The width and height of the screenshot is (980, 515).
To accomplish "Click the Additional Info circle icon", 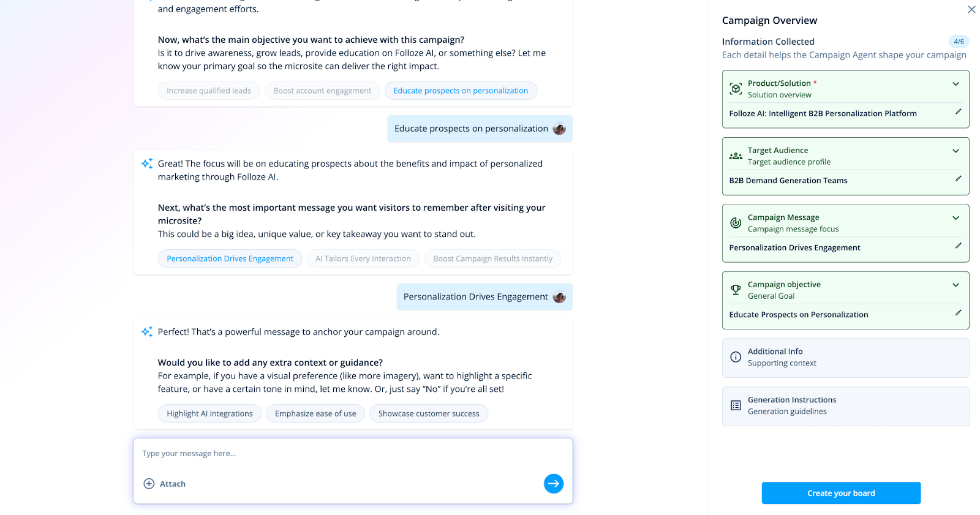I will (736, 357).
